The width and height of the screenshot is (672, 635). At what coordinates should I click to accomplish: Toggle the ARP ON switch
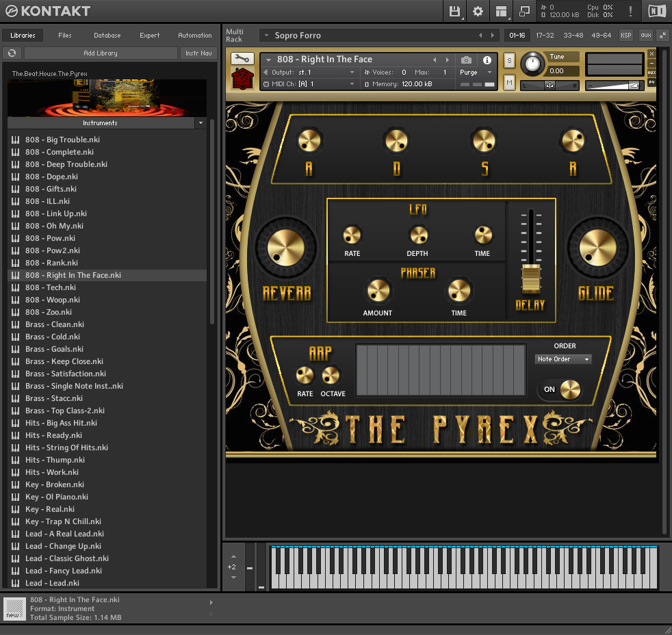(x=560, y=390)
